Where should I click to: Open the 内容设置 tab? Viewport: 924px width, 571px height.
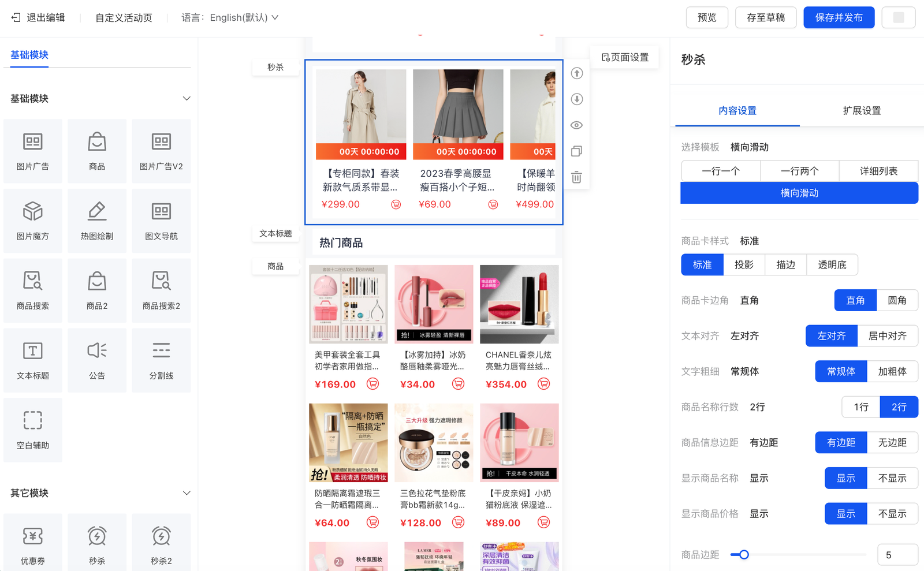[x=737, y=111]
